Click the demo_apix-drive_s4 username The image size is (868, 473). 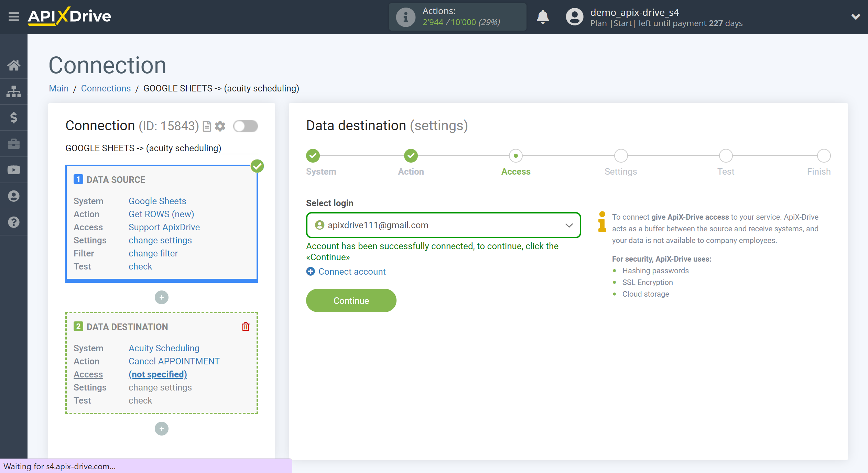click(634, 12)
